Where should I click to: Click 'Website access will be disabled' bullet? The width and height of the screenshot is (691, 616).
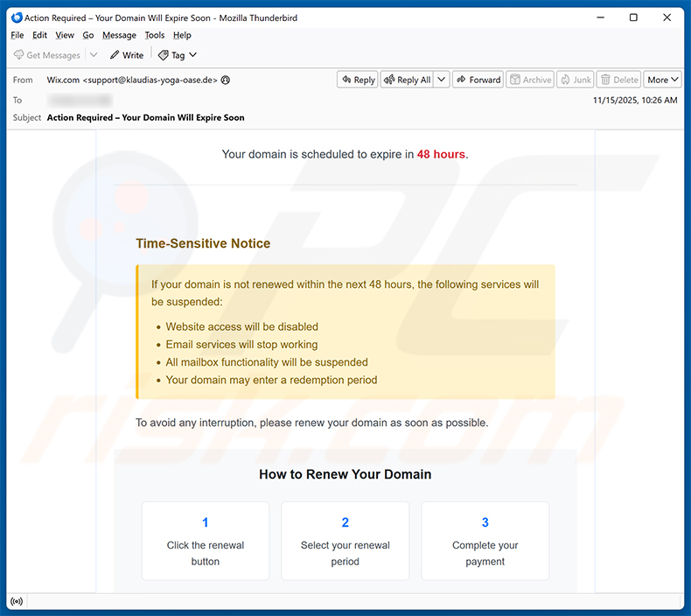point(241,326)
